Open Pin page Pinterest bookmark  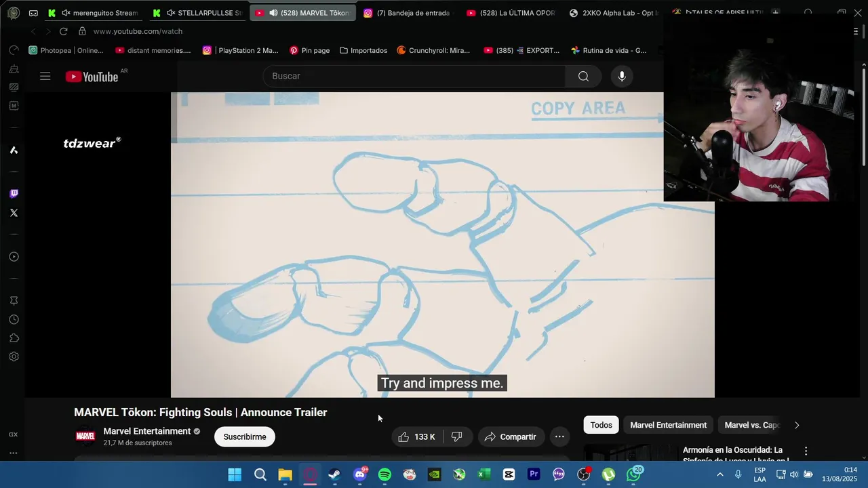click(x=309, y=50)
